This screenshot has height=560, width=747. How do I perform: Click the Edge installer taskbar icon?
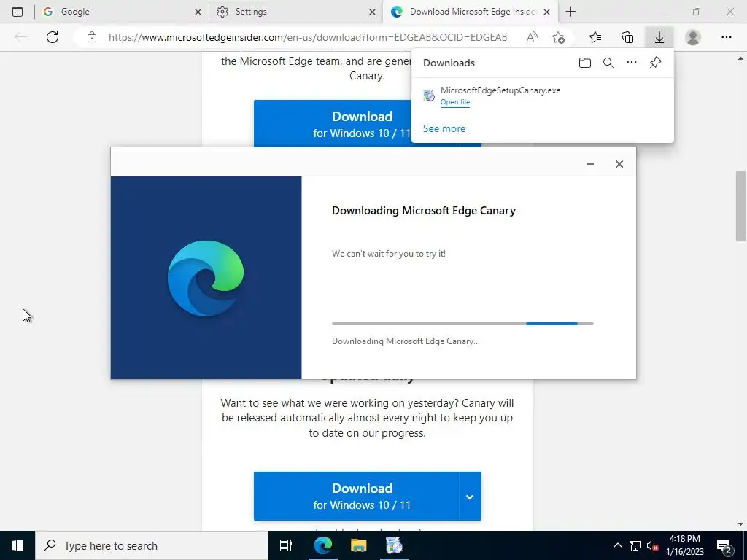(395, 545)
